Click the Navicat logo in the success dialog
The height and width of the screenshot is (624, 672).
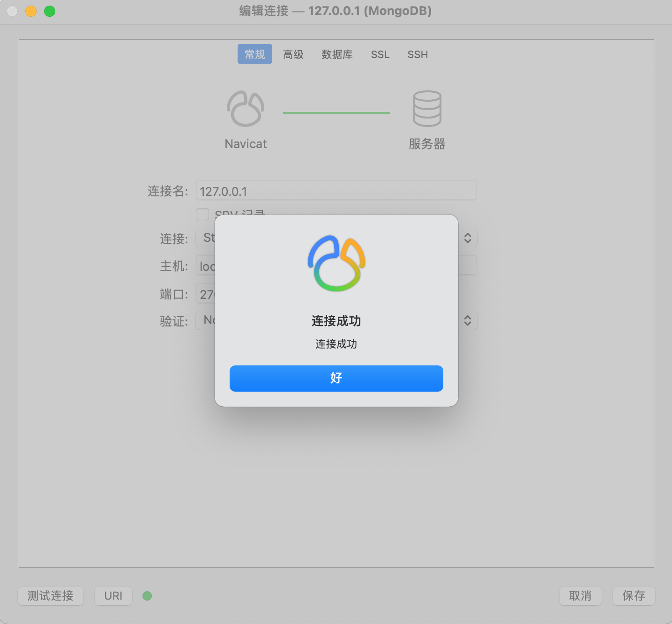click(x=336, y=263)
